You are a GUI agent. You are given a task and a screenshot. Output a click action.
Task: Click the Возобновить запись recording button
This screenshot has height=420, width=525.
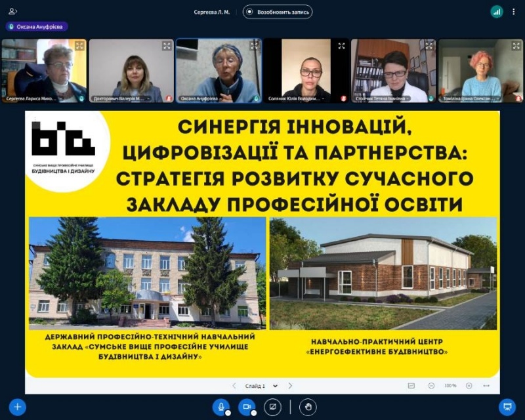click(278, 12)
